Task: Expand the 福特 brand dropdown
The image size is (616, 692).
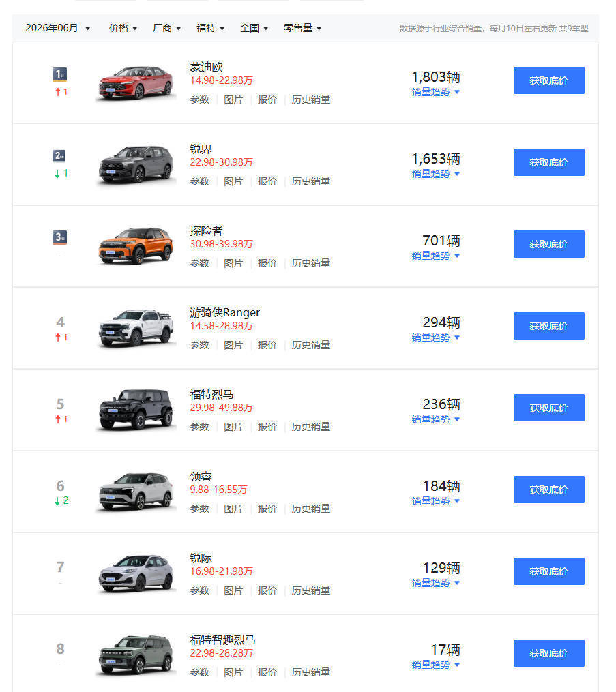Action: click(x=210, y=28)
